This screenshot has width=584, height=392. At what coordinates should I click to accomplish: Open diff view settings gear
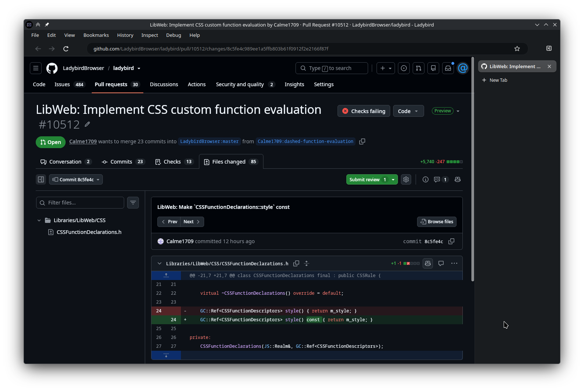coord(406,179)
